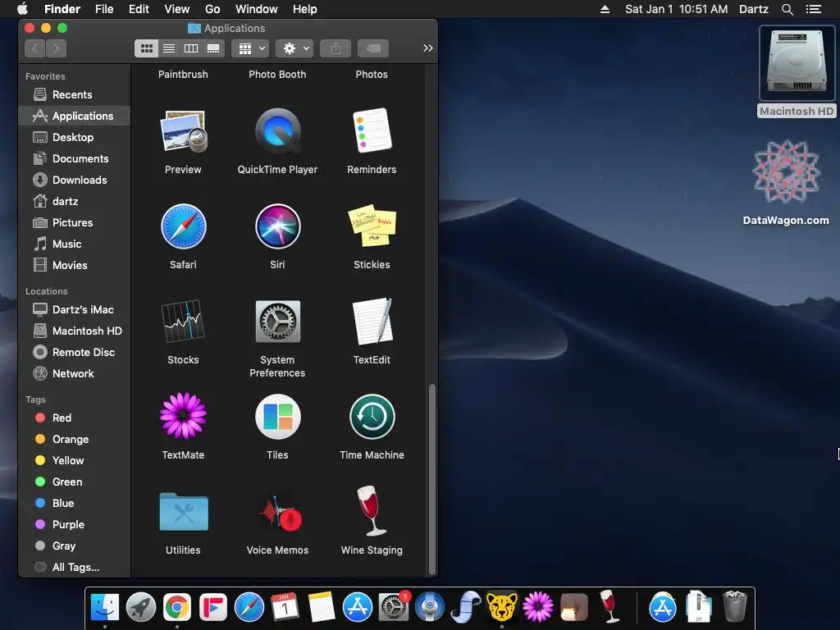Open the Apple menu
Image resolution: width=840 pixels, height=630 pixels.
[22, 9]
